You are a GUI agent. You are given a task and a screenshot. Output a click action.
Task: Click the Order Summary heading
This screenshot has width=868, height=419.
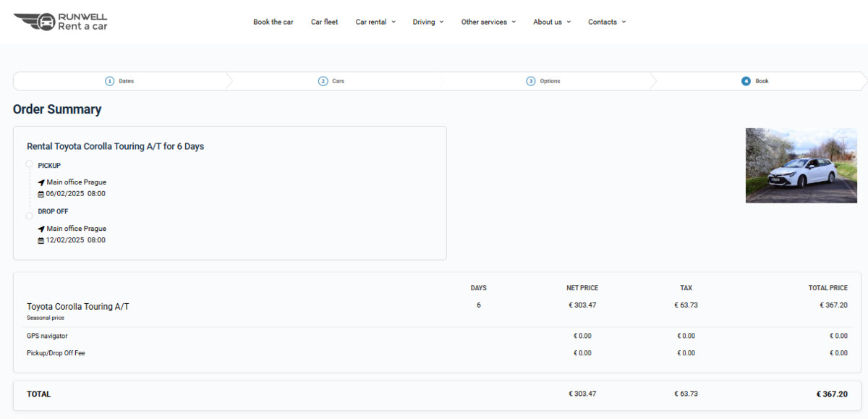tap(57, 109)
